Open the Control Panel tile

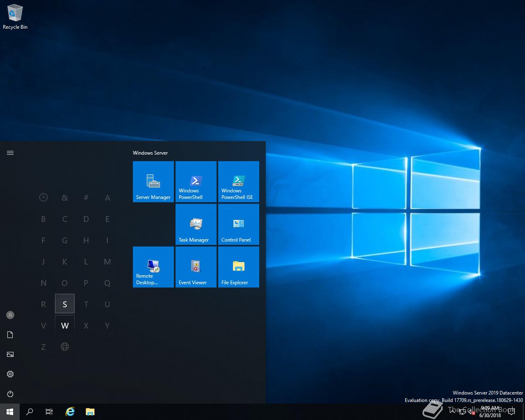pyautogui.click(x=239, y=224)
